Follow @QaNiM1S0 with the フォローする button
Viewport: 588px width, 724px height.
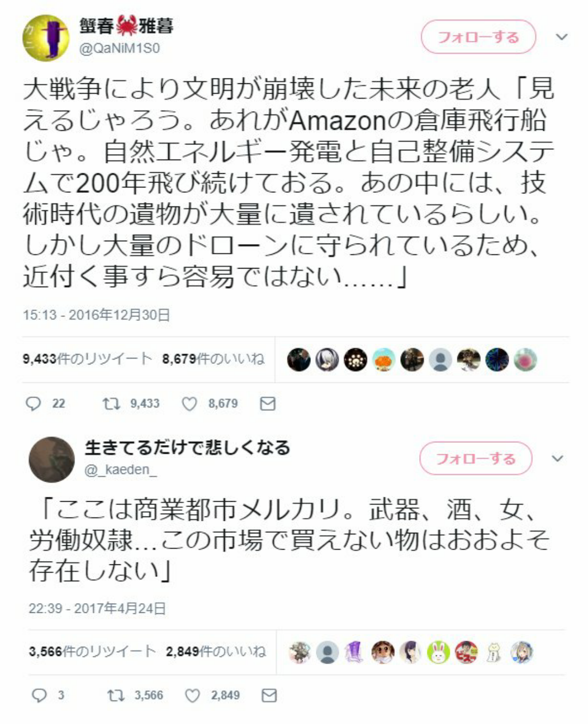click(x=479, y=37)
